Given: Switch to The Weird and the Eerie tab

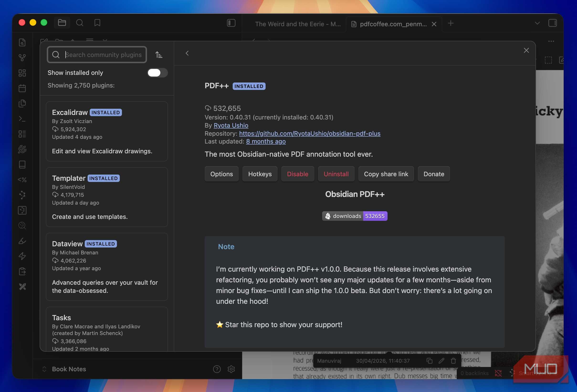Looking at the screenshot, I should (298, 24).
